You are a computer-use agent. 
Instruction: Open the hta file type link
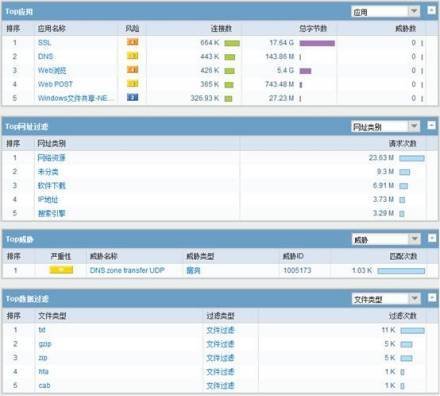(43, 371)
